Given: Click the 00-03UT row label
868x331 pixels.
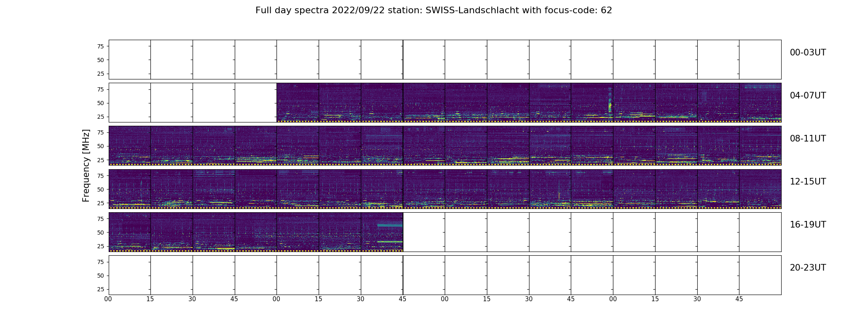Looking at the screenshot, I should [x=808, y=53].
